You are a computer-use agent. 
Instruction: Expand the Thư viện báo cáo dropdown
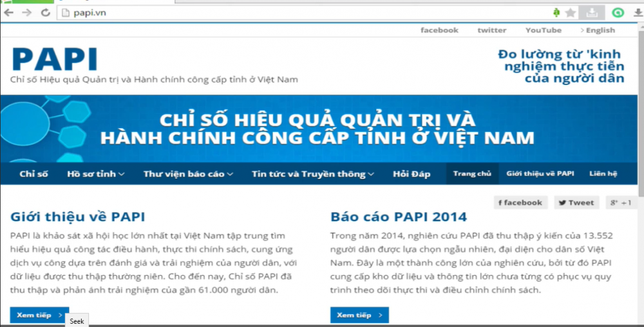(x=189, y=174)
